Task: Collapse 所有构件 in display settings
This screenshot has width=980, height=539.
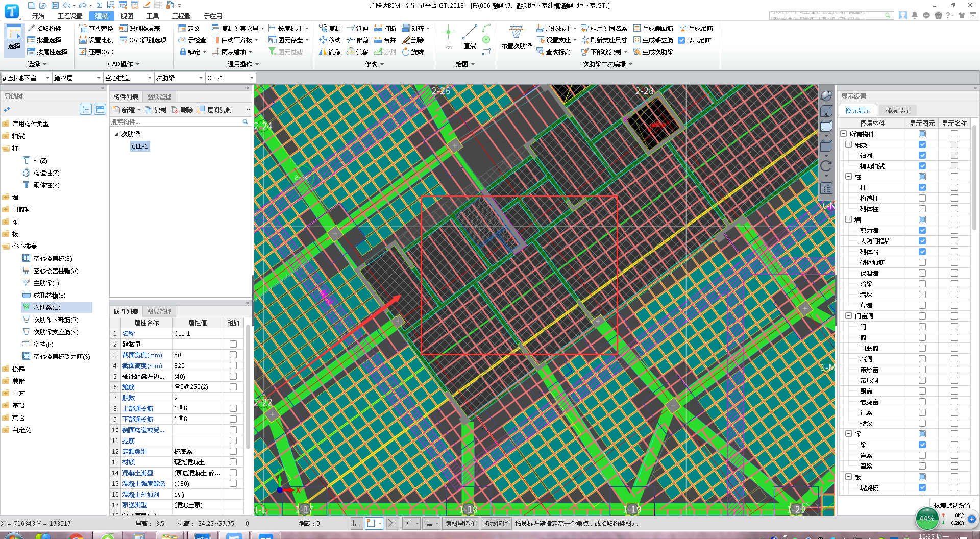Action: tap(843, 134)
